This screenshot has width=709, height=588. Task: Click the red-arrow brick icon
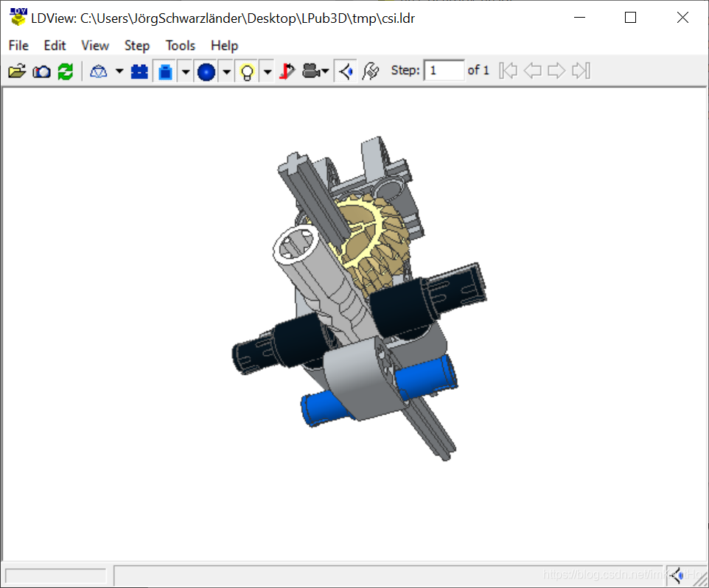point(287,71)
